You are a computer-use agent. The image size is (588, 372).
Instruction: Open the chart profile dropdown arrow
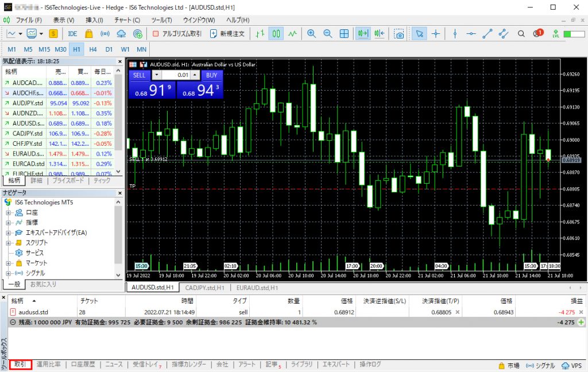tap(41, 34)
